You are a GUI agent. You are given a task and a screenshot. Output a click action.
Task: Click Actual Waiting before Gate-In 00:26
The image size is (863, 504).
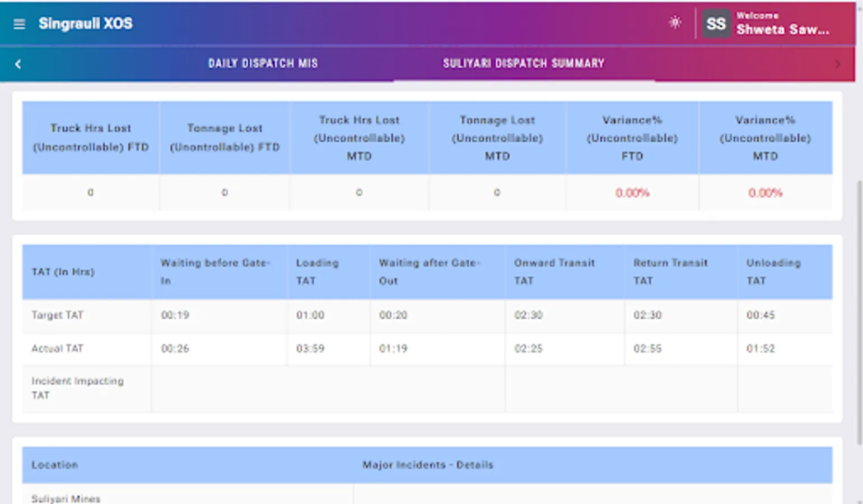click(175, 348)
